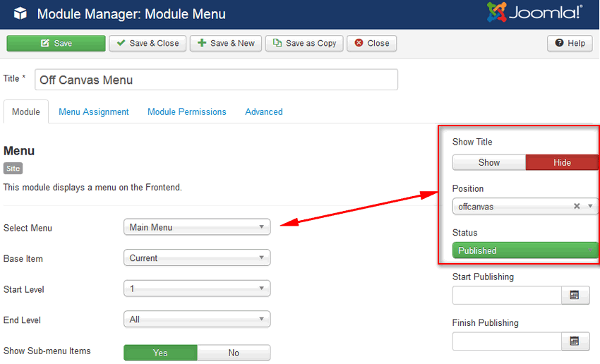Set Show Title to Show
The image size is (600, 364).
point(489,162)
